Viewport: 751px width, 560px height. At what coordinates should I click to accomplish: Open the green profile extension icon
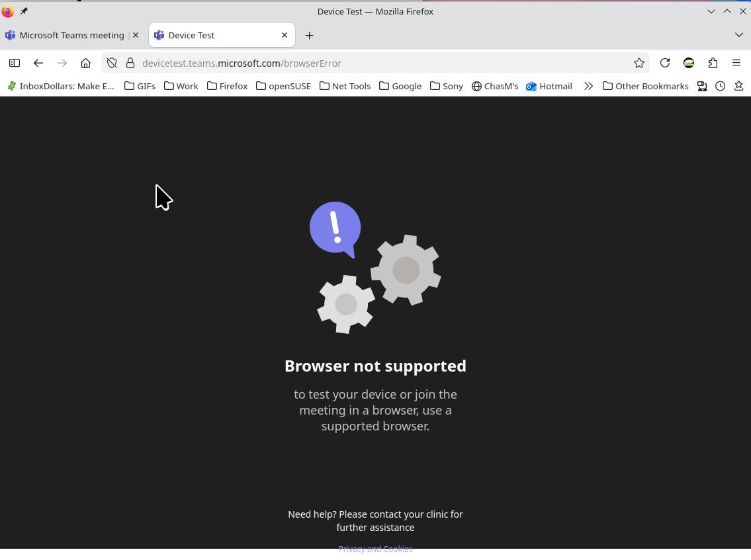point(689,63)
